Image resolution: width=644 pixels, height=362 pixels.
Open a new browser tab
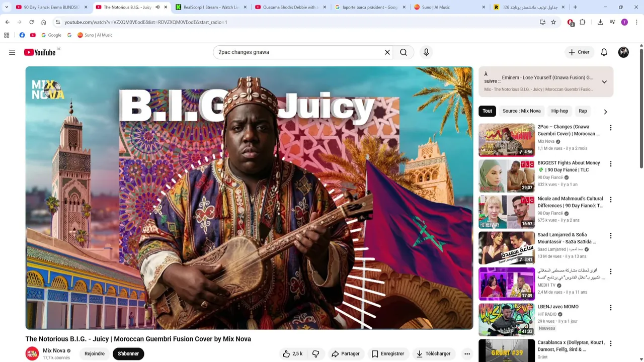(575, 7)
